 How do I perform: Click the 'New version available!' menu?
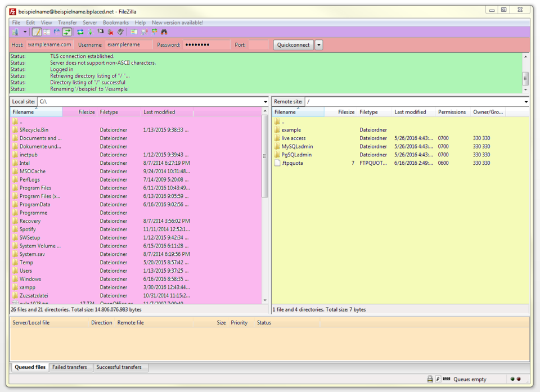pos(177,22)
